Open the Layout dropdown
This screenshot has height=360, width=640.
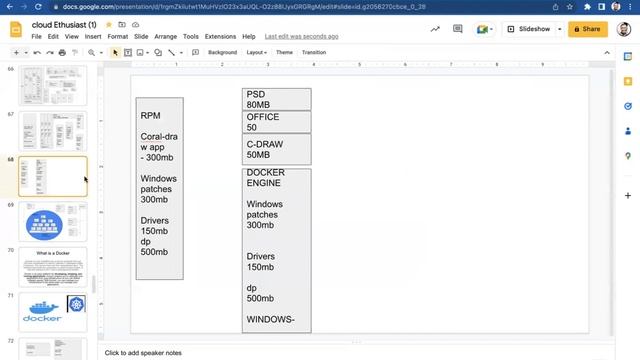[x=256, y=53]
